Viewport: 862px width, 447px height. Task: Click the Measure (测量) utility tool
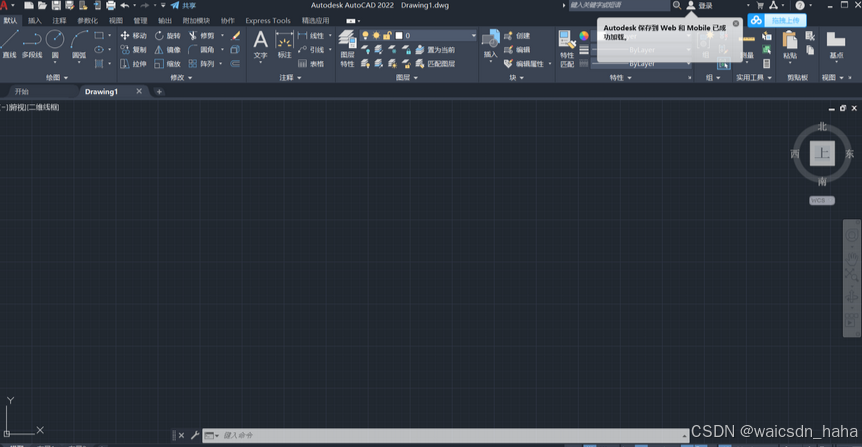[746, 45]
